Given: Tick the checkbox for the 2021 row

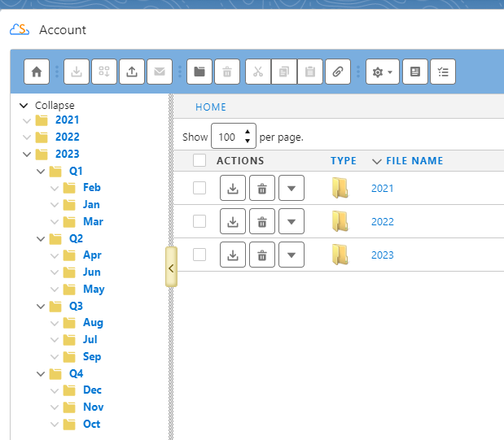Looking at the screenshot, I should [199, 189].
